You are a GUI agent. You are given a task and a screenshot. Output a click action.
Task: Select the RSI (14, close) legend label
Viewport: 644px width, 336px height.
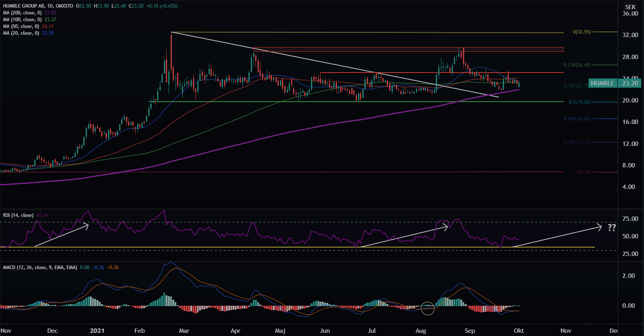tap(18, 215)
